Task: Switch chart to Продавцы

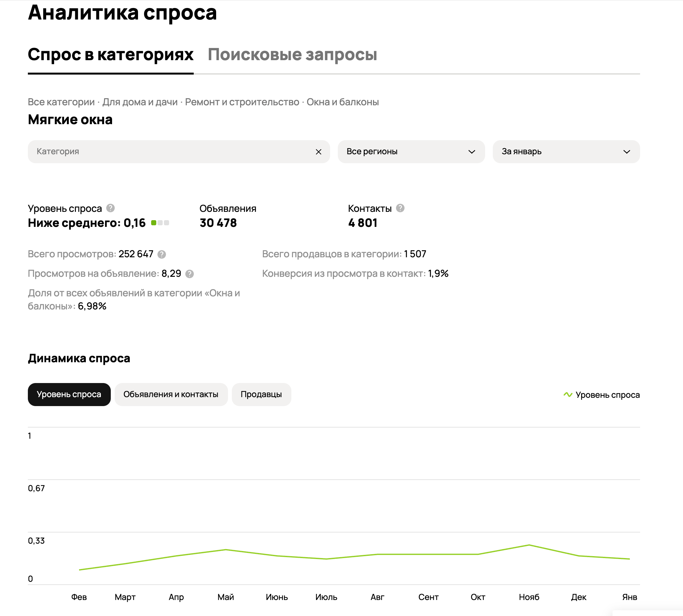Action: (261, 394)
